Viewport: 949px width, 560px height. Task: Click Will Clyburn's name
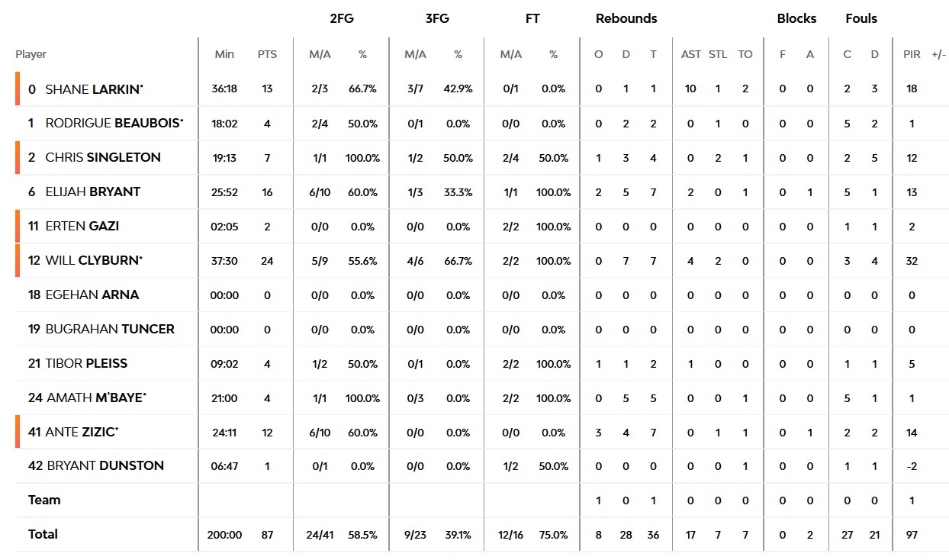93,261
